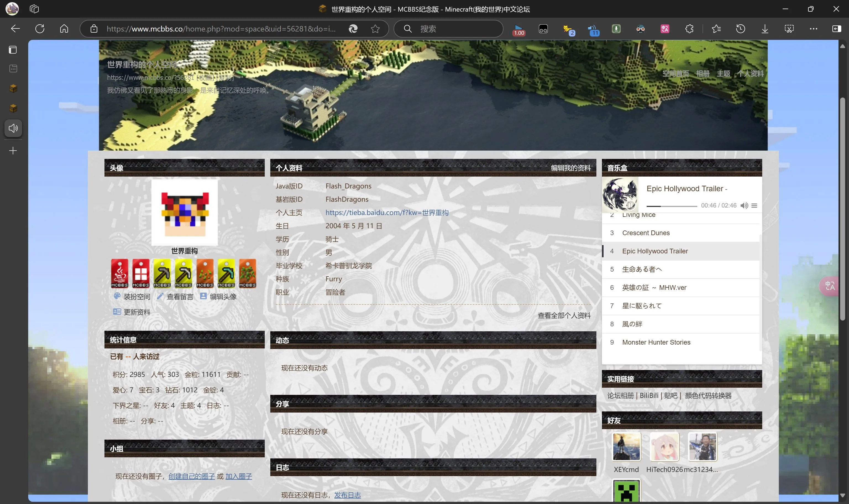
Task: Toggle the 实用链接 BiliBili link section
Action: [x=648, y=395]
